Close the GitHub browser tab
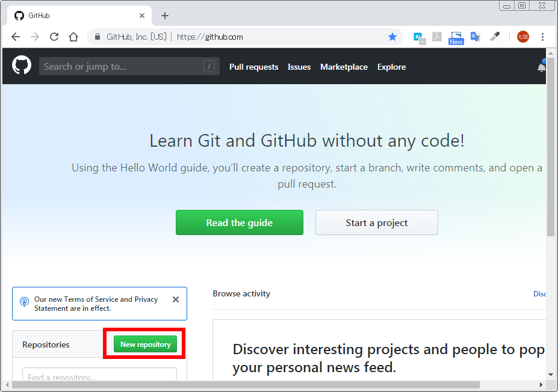Image resolution: width=558 pixels, height=392 pixels. (x=142, y=16)
